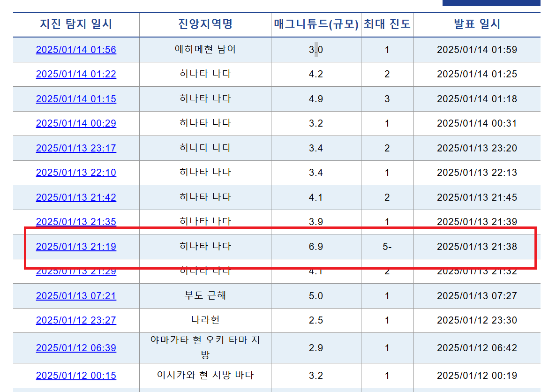Select announcement time 2025/01/13 21:39

(477, 222)
